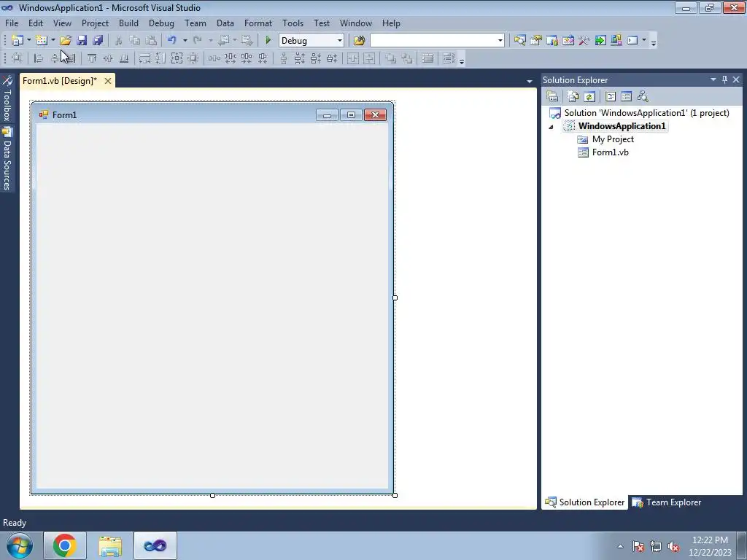Click the Bring to Front layout icon
The image size is (747, 560).
391,58
